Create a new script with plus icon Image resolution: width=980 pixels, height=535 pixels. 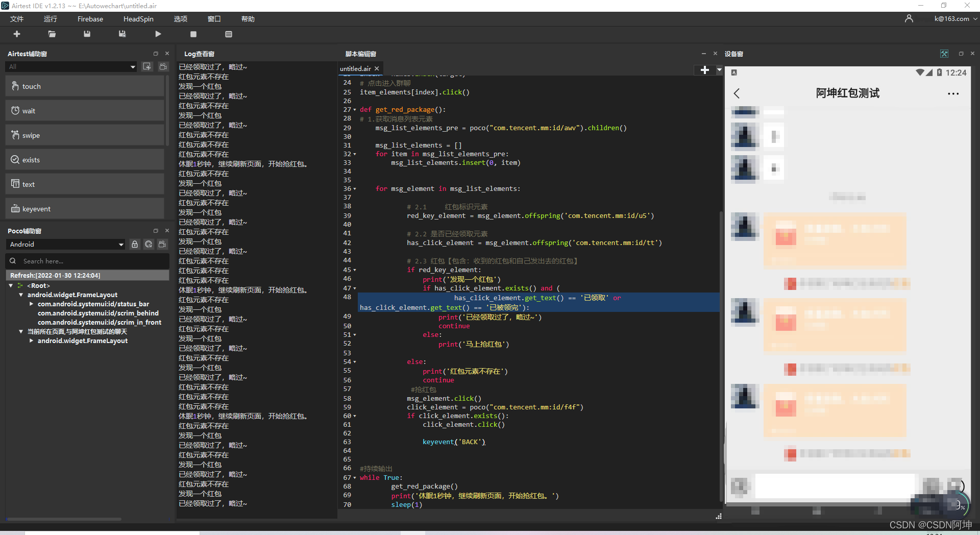point(17,34)
